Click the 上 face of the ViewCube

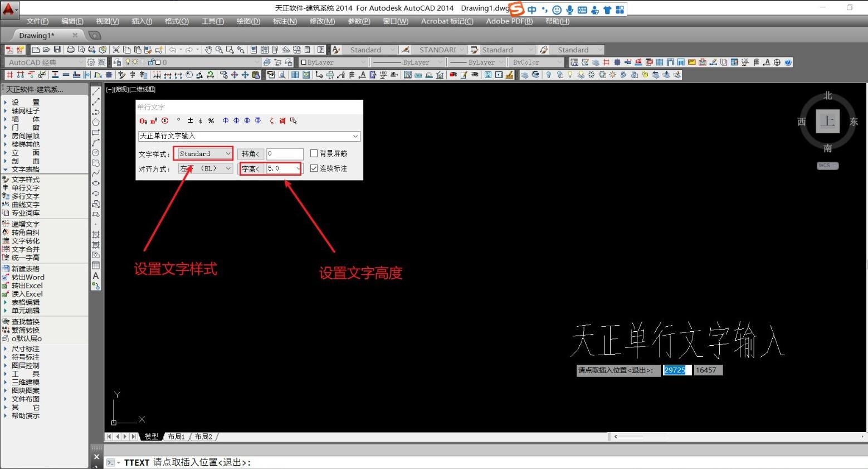828,121
